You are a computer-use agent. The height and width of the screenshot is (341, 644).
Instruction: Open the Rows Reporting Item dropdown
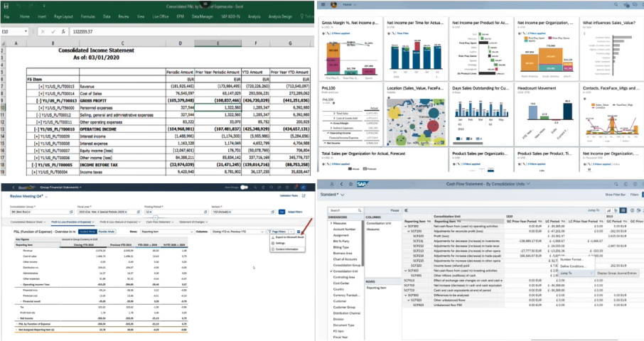coord(167,232)
